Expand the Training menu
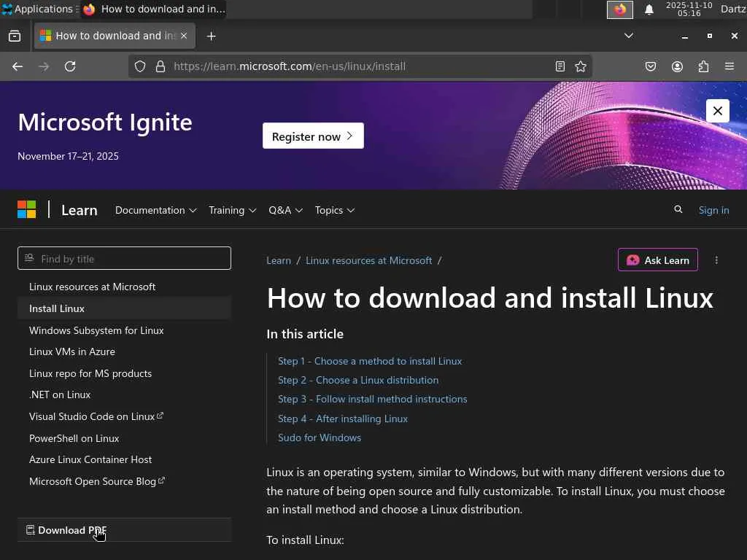 tap(233, 210)
